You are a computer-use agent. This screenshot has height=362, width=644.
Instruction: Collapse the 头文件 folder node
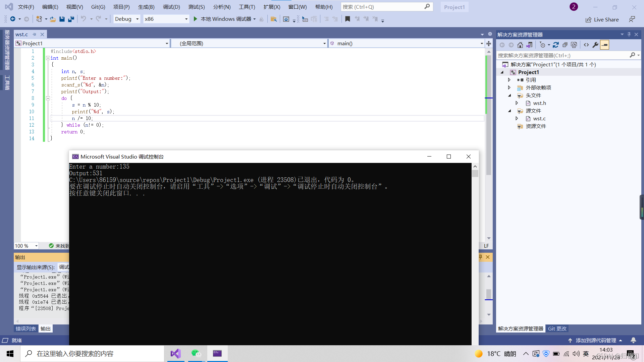(x=509, y=96)
